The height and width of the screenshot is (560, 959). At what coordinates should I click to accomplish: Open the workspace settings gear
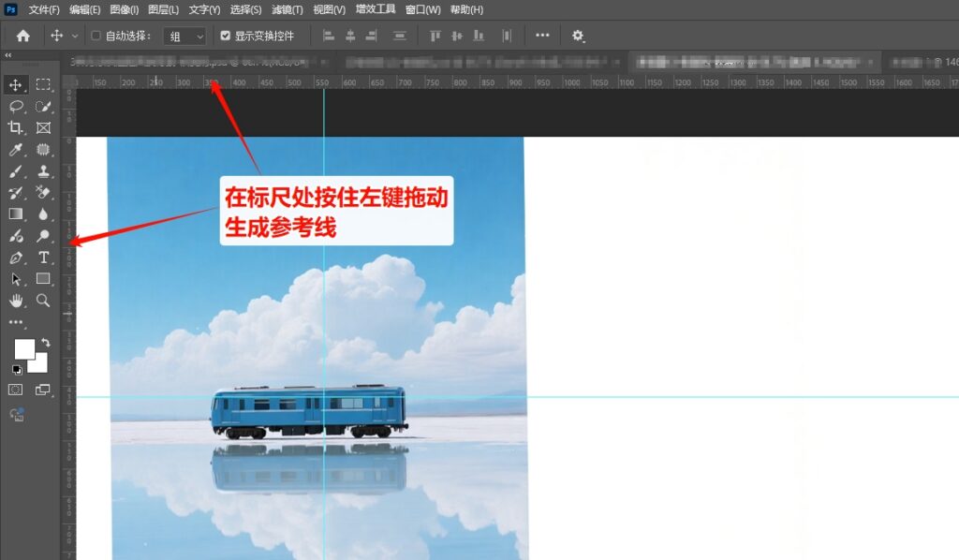579,36
